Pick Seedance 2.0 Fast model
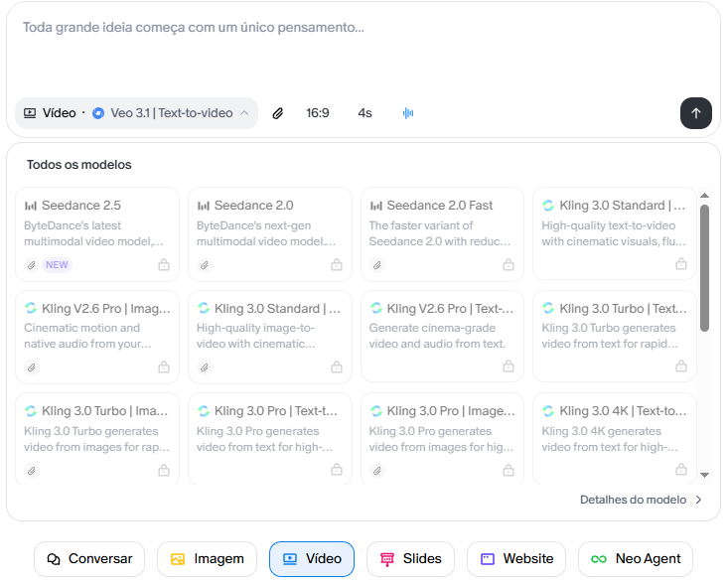728x583 pixels. point(443,234)
